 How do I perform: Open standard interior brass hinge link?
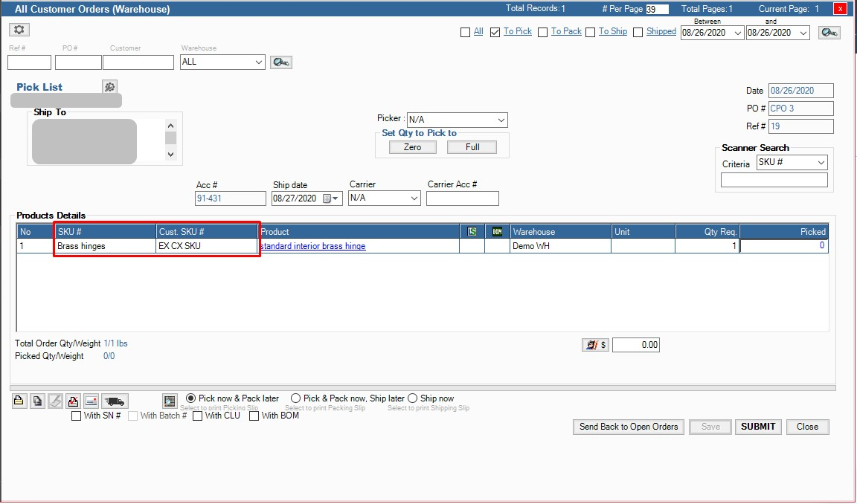coord(313,246)
